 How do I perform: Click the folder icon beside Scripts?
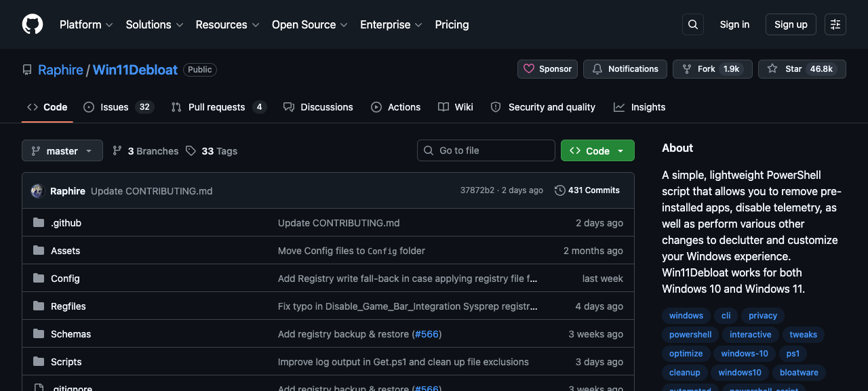click(39, 362)
